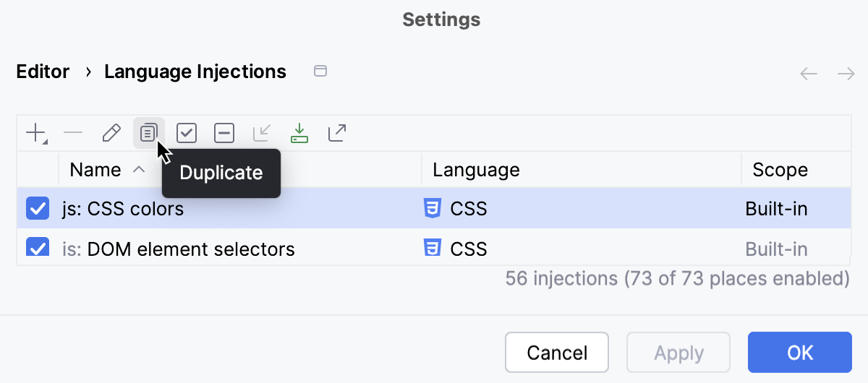Viewport: 868px width, 383px height.
Task: Toggle the DOM element selectors checkbox
Action: click(x=37, y=247)
